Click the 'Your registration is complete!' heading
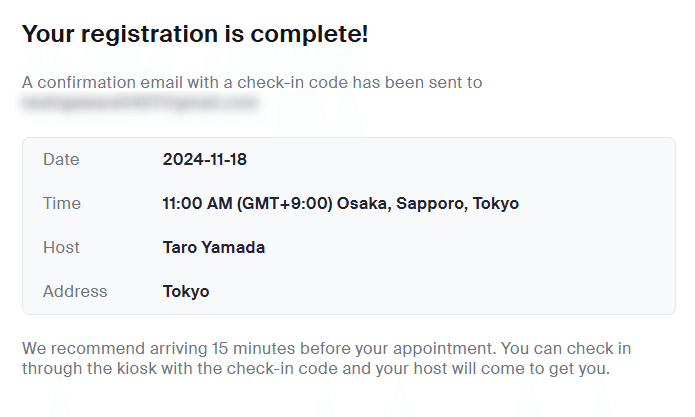The image size is (695, 417). (195, 34)
